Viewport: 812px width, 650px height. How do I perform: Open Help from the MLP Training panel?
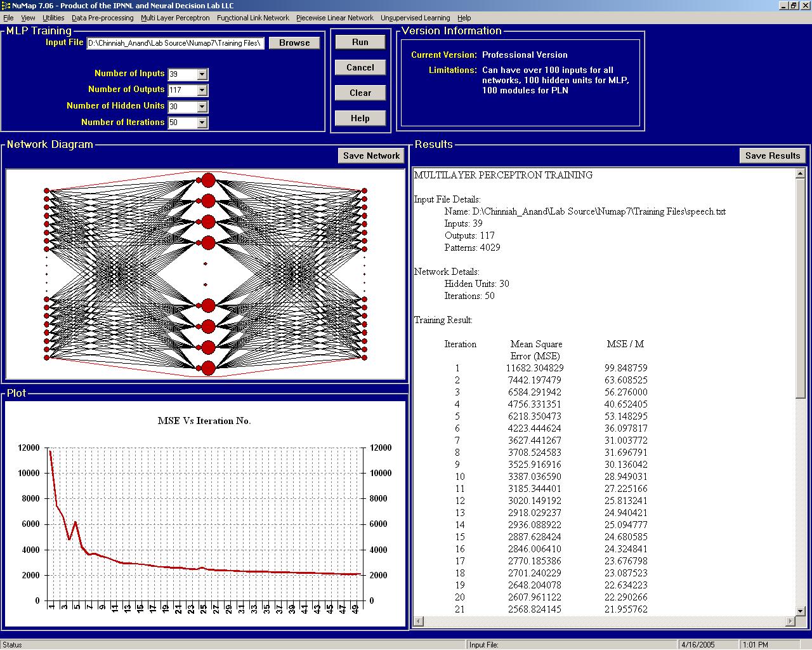click(x=360, y=117)
